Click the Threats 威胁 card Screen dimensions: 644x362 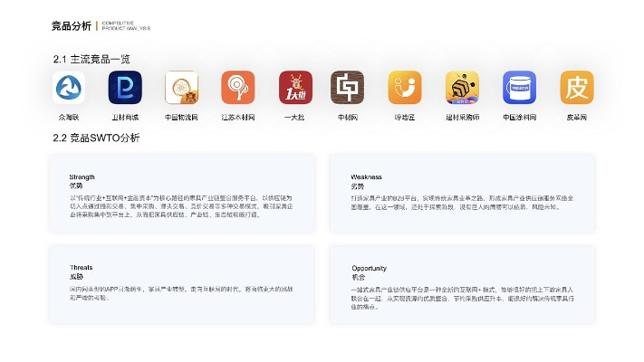pyautogui.click(x=182, y=284)
